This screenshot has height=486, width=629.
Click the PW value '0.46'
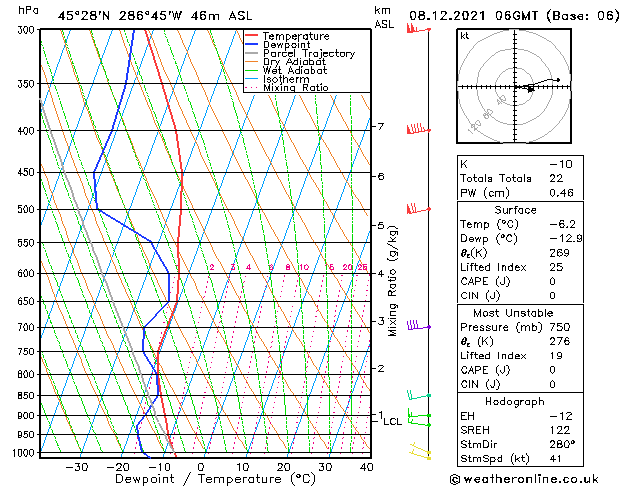tap(561, 193)
